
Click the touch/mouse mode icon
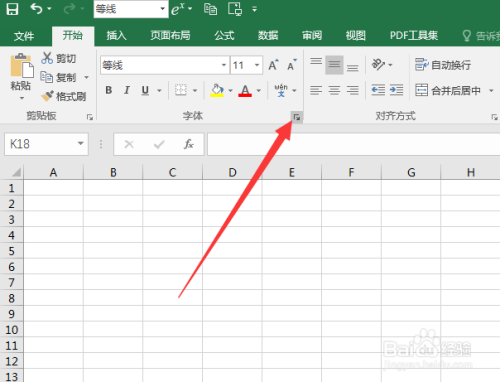(235, 9)
